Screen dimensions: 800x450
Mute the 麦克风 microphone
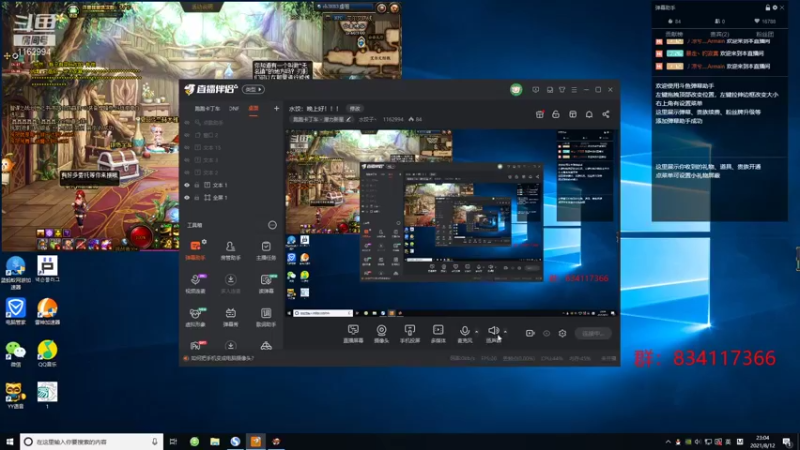point(464,334)
